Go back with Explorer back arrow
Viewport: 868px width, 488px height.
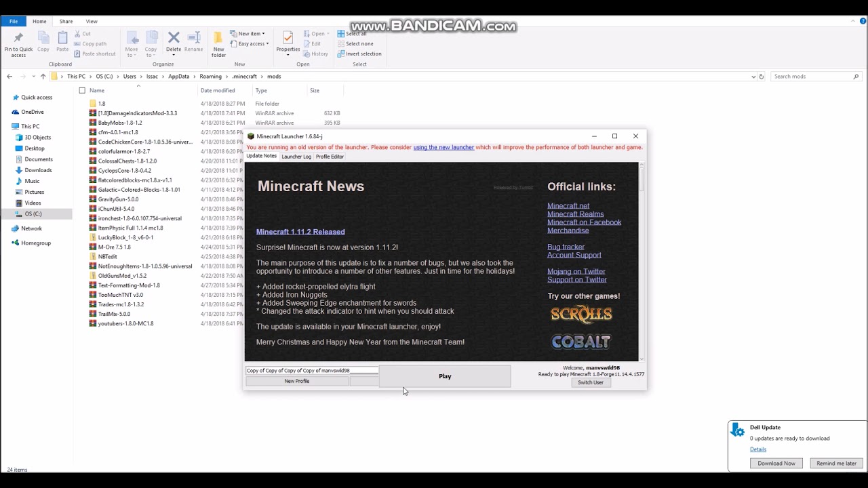tap(9, 77)
